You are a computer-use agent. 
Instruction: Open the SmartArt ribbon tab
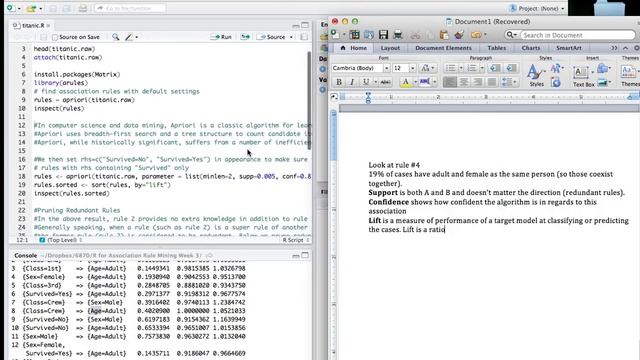(569, 48)
